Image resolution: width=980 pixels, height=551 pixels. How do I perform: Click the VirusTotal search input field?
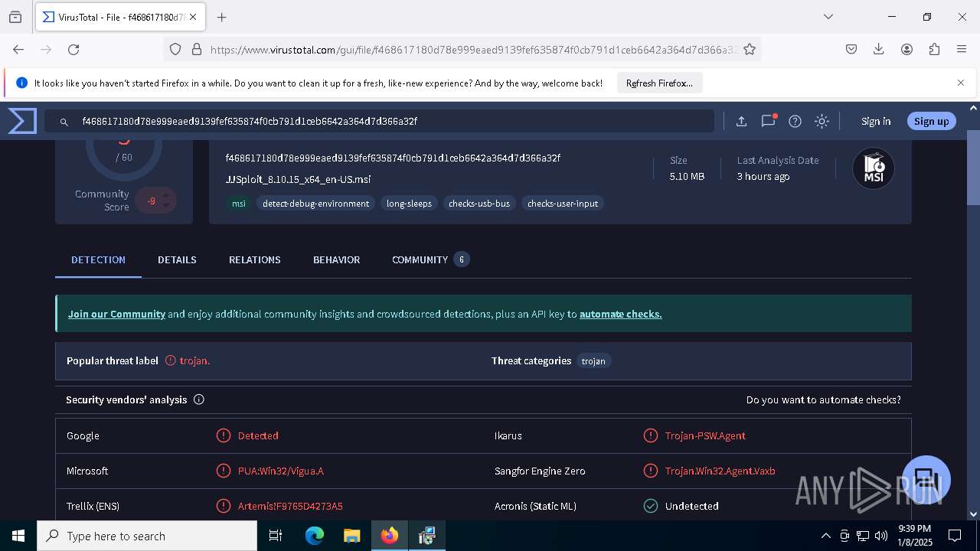click(379, 121)
